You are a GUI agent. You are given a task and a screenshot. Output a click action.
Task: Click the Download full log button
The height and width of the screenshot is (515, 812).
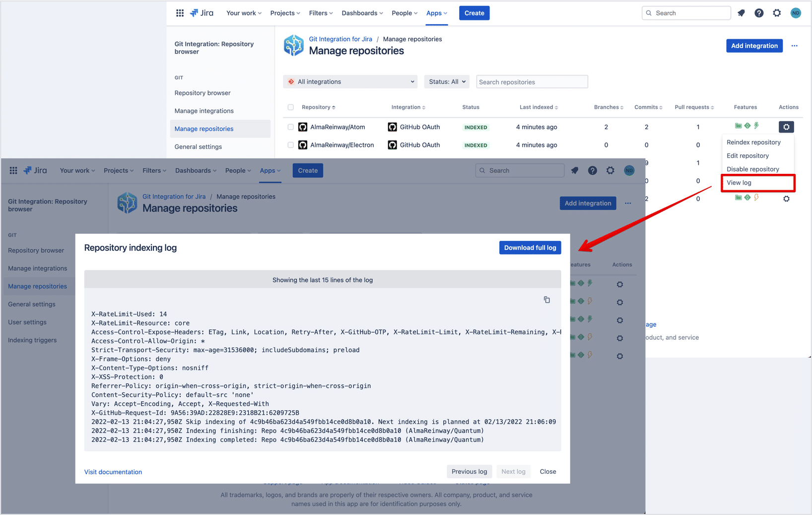point(530,247)
